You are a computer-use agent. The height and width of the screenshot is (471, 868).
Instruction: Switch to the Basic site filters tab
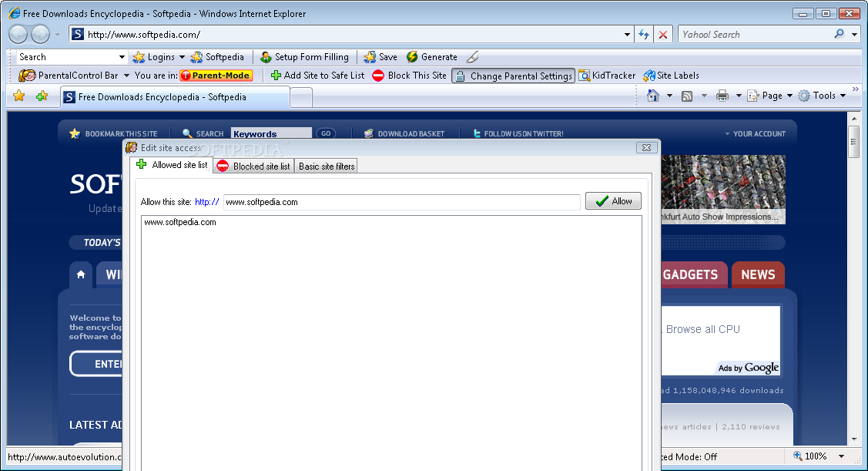pos(327,167)
